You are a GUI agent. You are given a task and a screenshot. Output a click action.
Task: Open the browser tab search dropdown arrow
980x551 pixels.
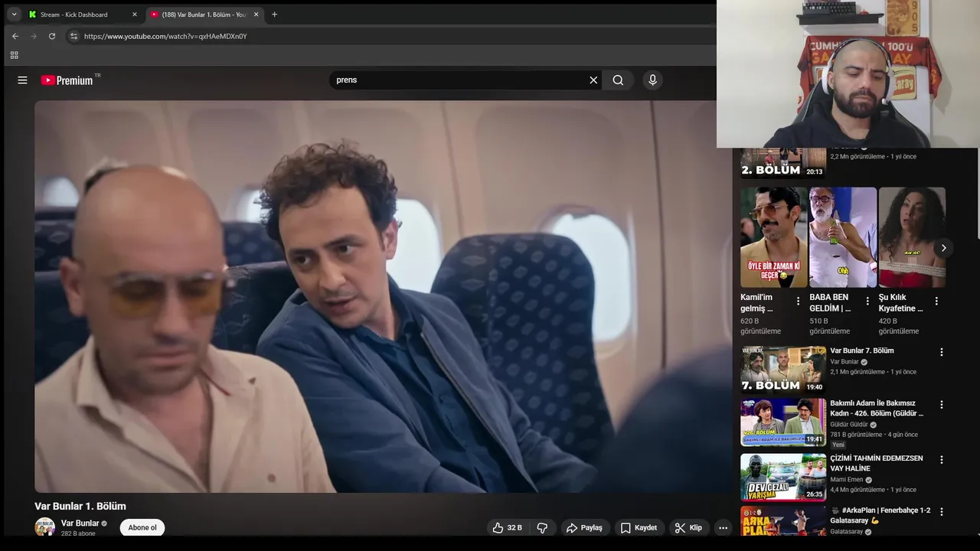tap(14, 14)
